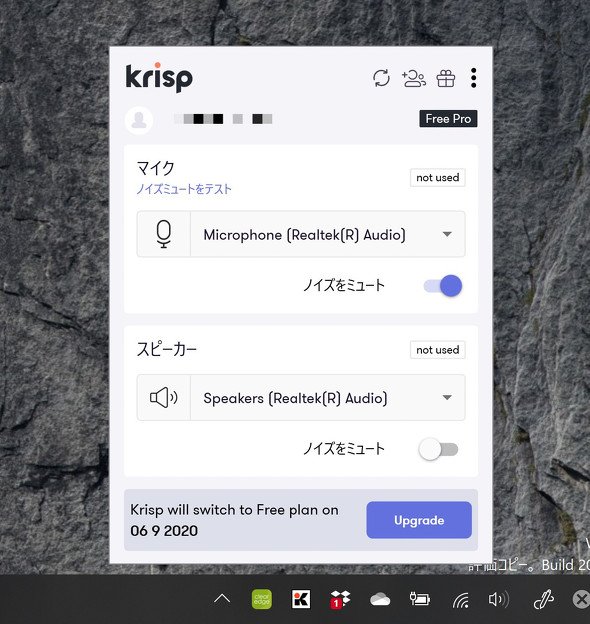Click the taskbar volume icon
The height and width of the screenshot is (624, 590).
498,599
